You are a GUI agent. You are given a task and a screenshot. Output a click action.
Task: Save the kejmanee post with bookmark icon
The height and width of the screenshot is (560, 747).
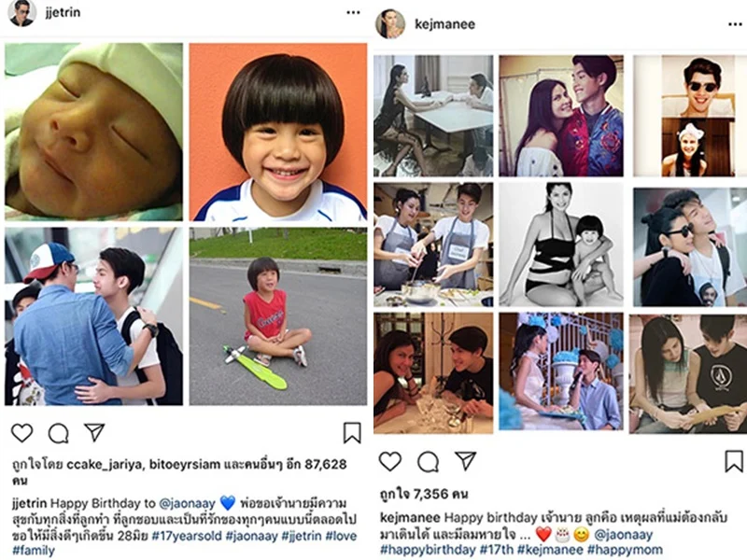[x=734, y=461]
